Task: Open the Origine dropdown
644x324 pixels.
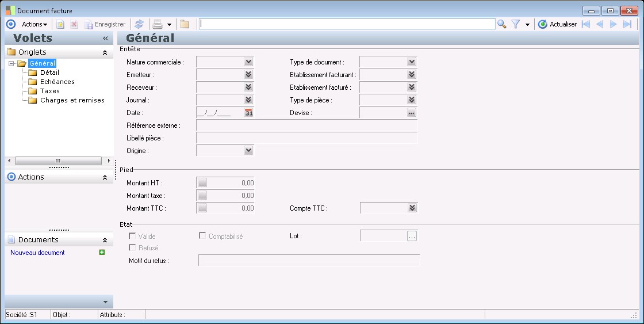Action: 248,150
